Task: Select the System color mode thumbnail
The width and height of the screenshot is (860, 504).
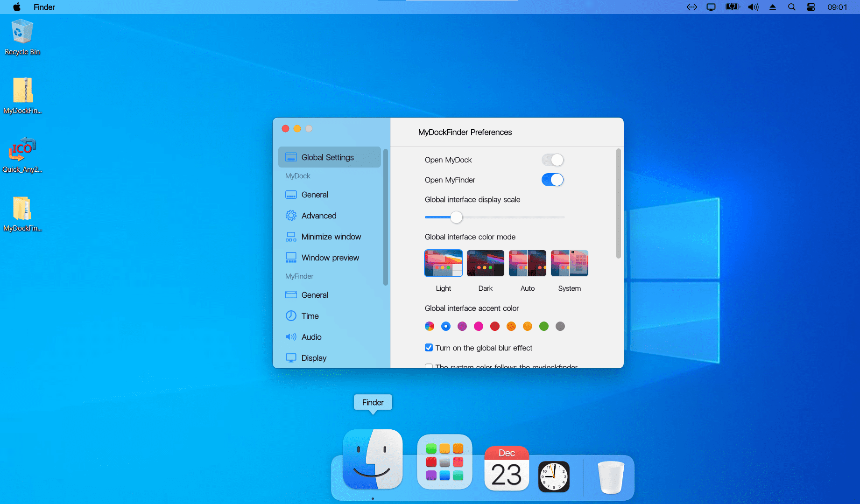Action: [x=570, y=263]
